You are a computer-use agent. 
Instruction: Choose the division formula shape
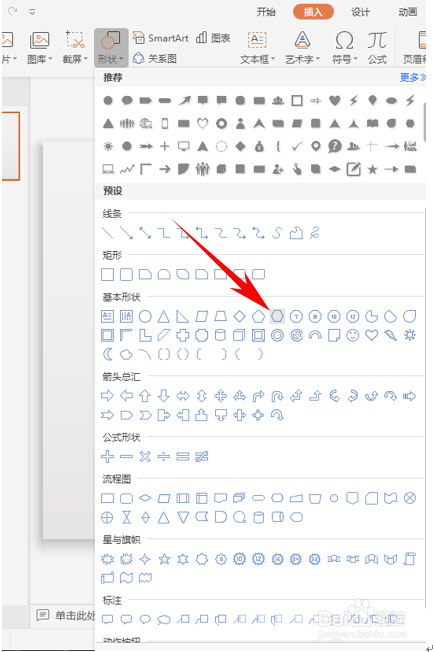click(164, 457)
